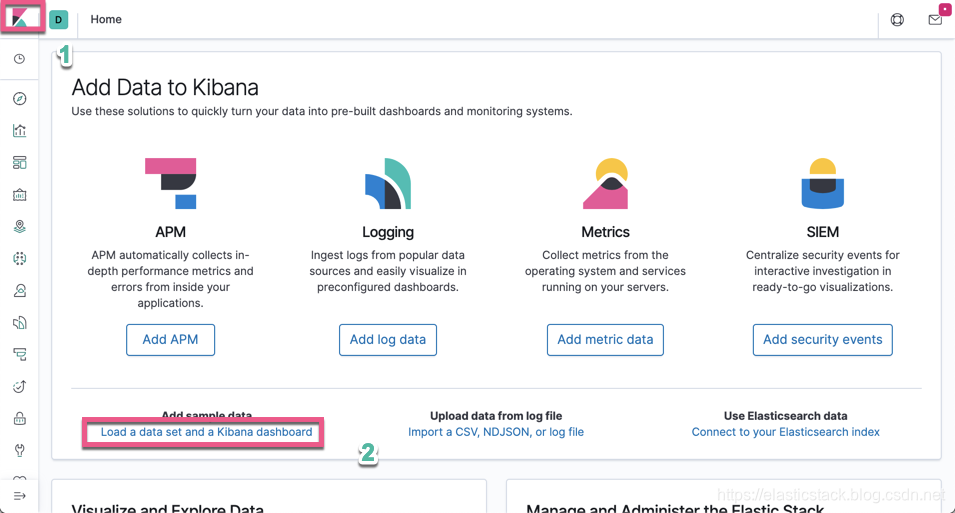Open Machine Learning from the sidebar icon
Screen dimensions: 955x513
click(x=19, y=259)
